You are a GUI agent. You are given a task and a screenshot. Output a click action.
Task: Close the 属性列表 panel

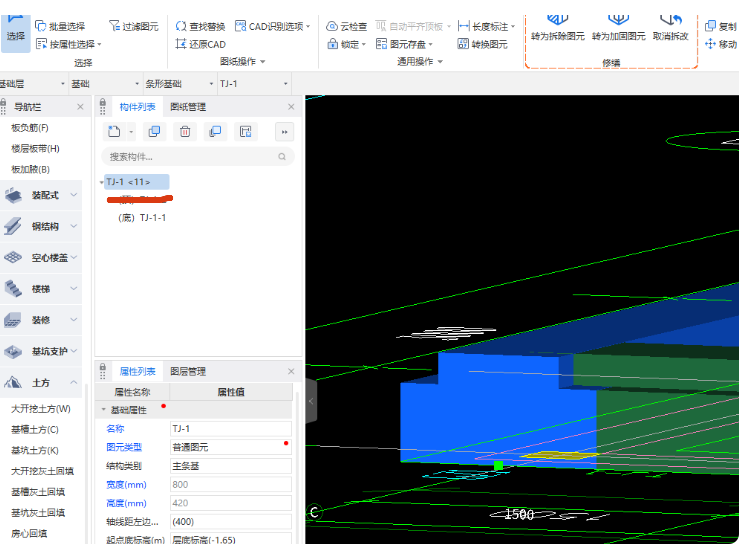tap(291, 371)
